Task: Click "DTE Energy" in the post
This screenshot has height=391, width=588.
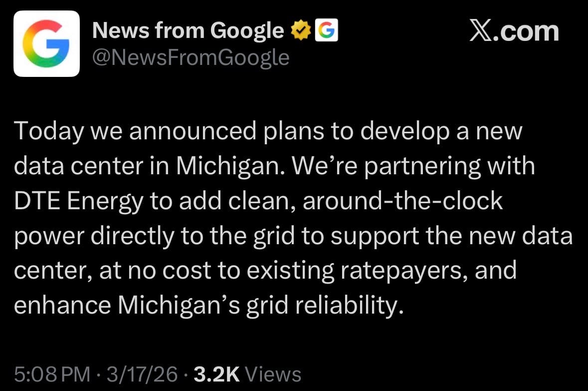Action: click(x=74, y=201)
